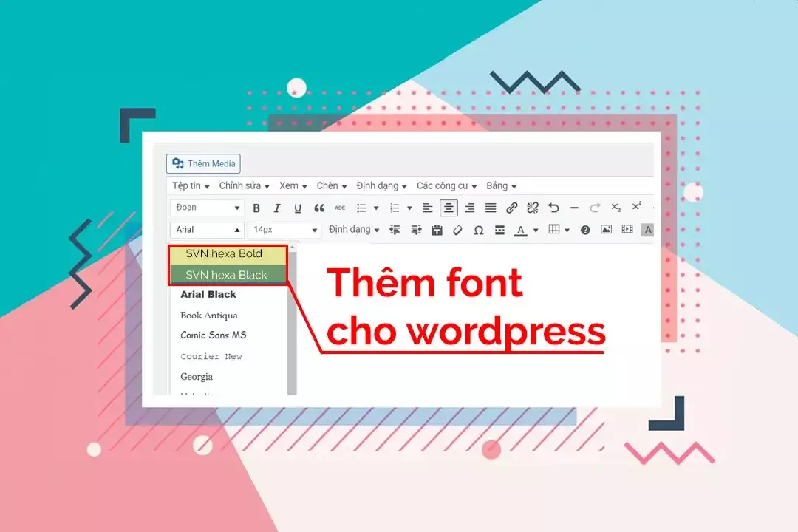Toggle italic text formatting
The width and height of the screenshot is (798, 532).
277,208
